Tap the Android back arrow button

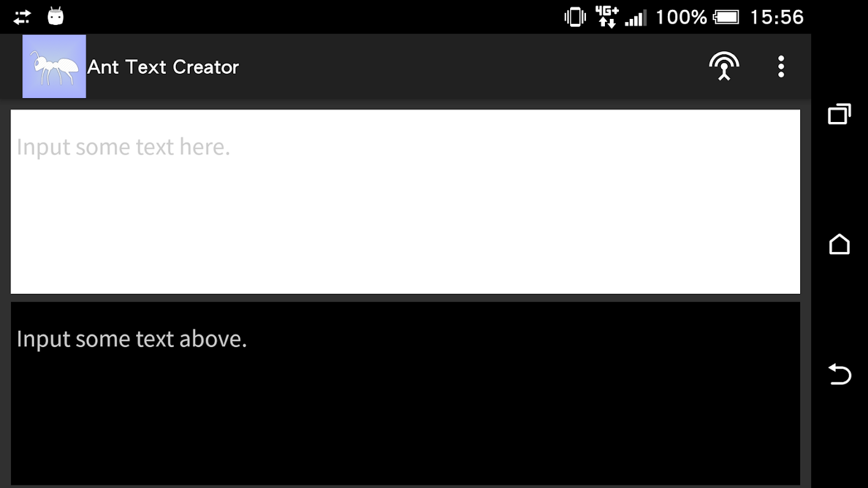click(x=839, y=374)
